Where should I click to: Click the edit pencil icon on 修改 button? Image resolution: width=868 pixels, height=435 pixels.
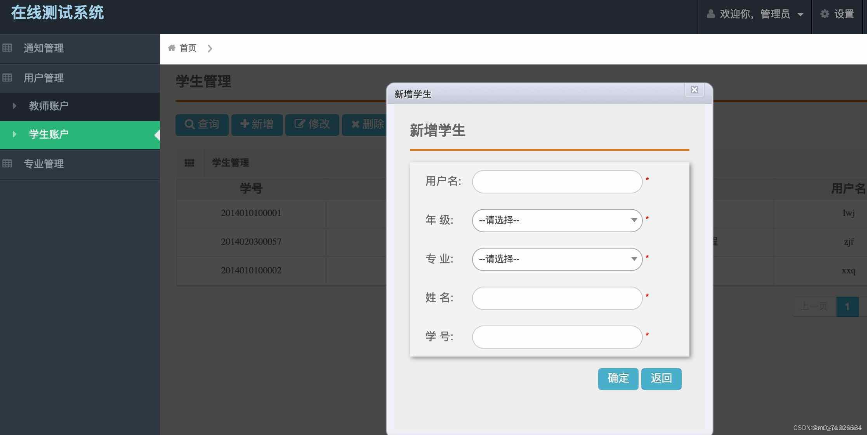(299, 124)
